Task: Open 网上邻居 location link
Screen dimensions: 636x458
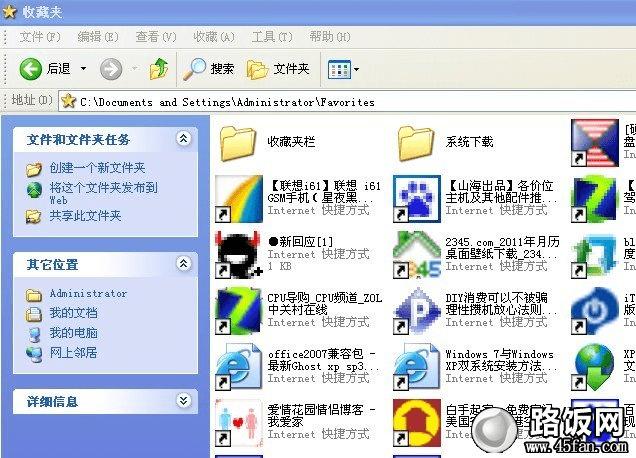Action: coord(73,353)
